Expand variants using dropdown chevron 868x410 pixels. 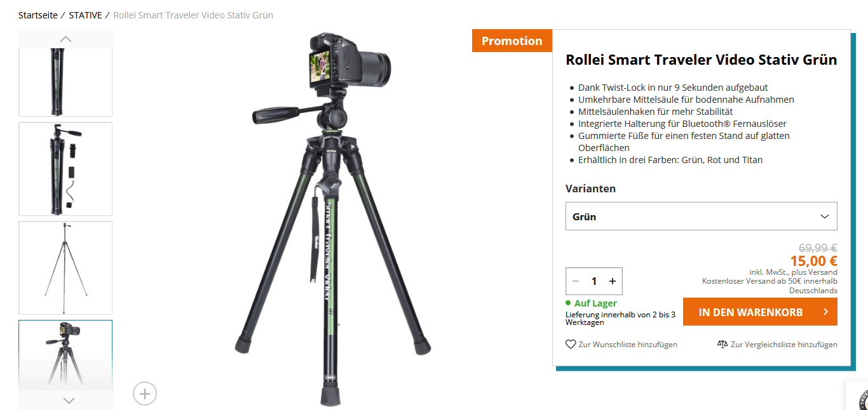[825, 216]
